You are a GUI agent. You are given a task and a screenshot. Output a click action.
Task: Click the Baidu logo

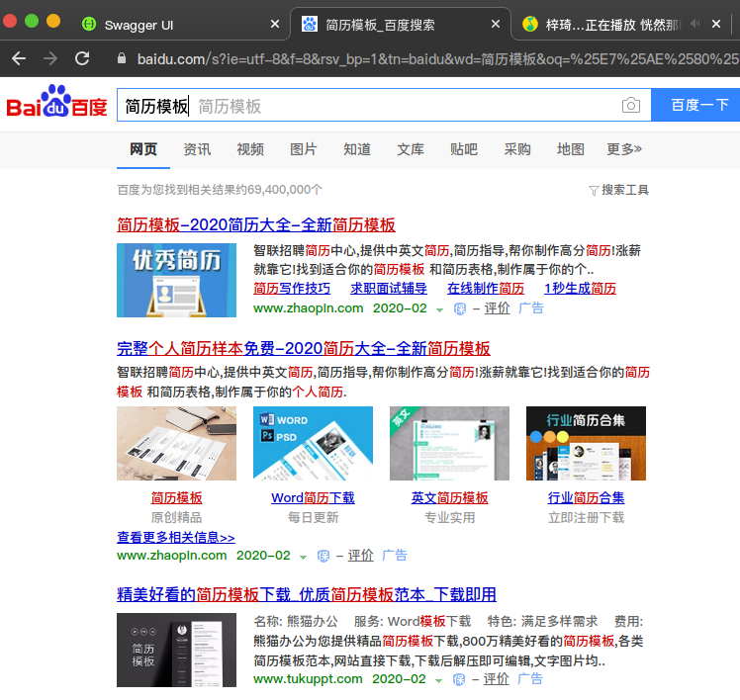[56, 101]
